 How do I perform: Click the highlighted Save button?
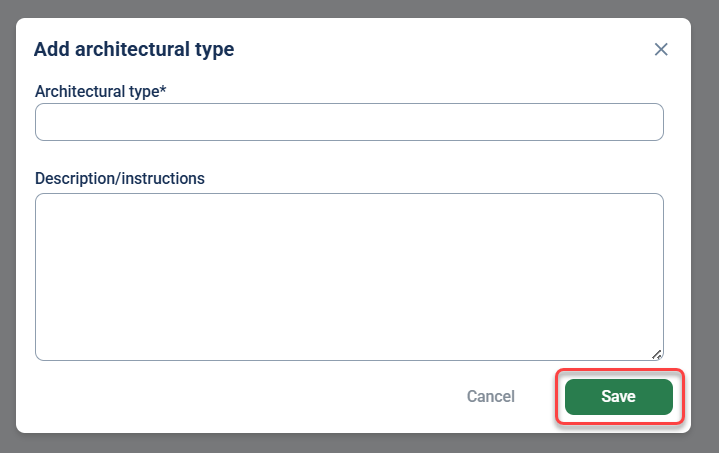tap(618, 397)
